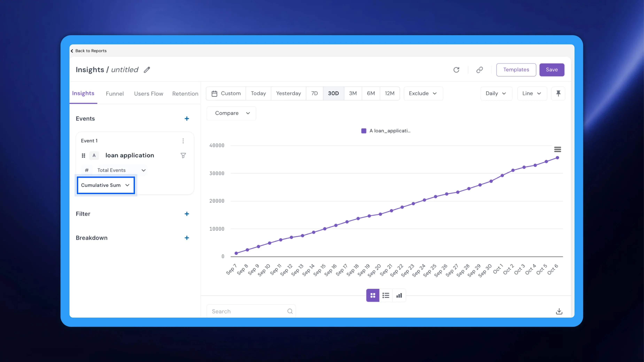The image size is (644, 362).
Task: Click the filter funnel icon on loan application
Action: (x=183, y=155)
